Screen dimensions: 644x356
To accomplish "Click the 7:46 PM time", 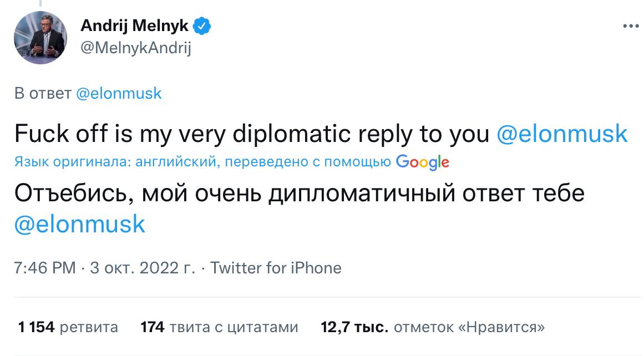I will point(44,268).
